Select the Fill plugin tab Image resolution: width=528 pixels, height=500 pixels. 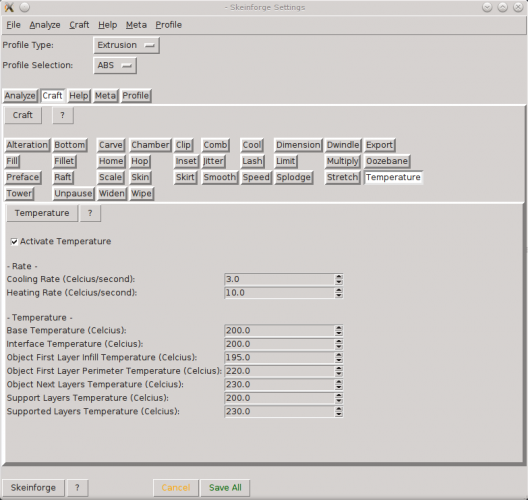pyautogui.click(x=12, y=161)
